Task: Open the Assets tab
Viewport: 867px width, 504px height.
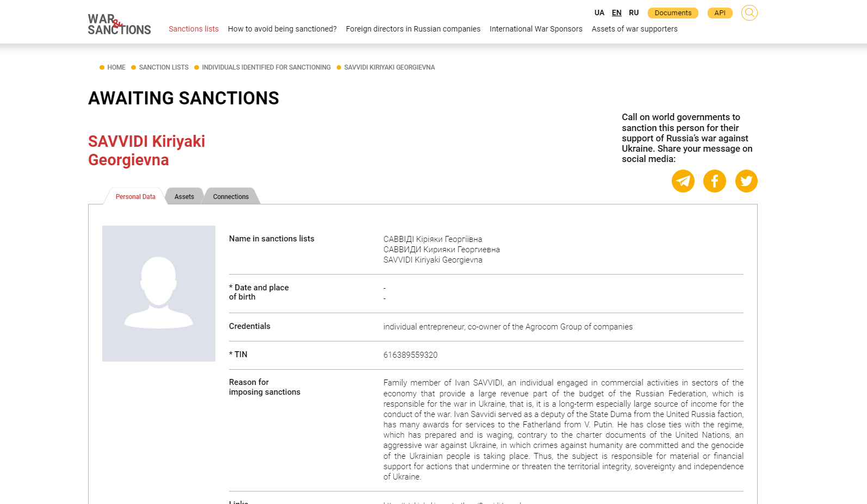Action: pos(184,197)
